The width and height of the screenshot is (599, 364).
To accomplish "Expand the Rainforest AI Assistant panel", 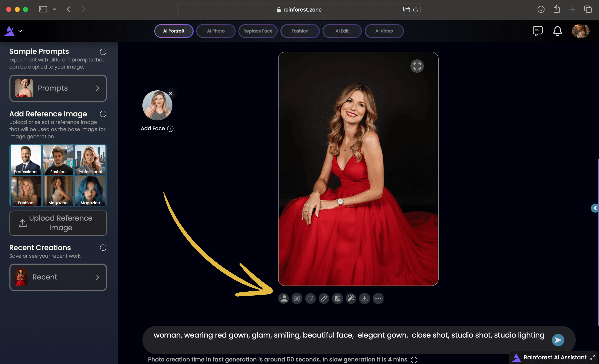I will 593,358.
